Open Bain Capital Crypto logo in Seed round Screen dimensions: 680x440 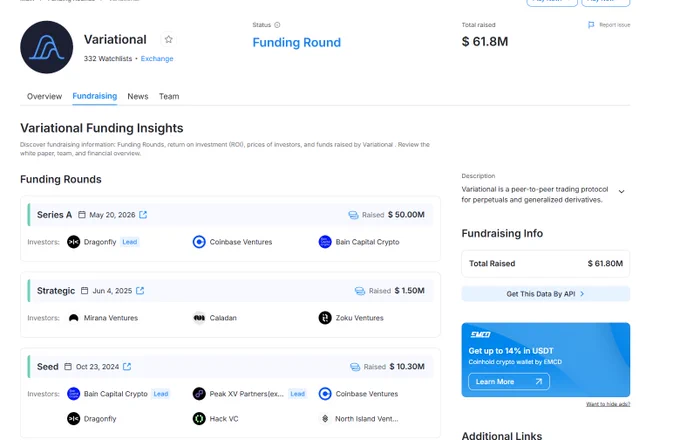point(73,394)
